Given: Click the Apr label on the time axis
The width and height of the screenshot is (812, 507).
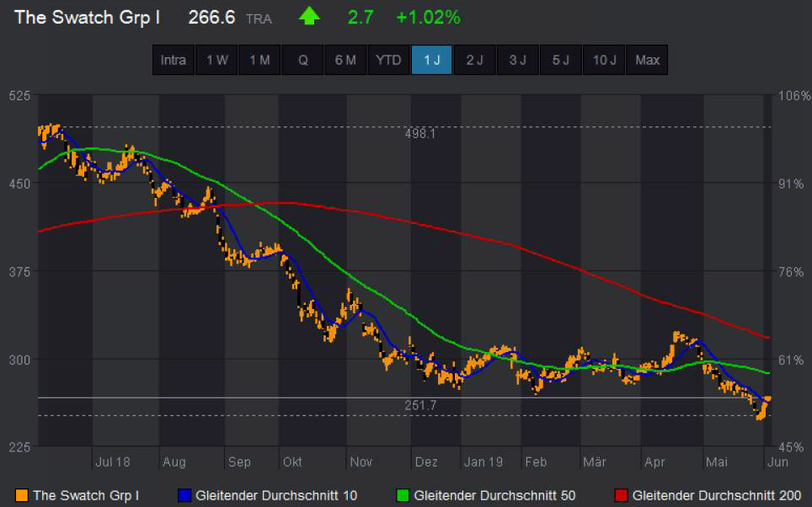Looking at the screenshot, I should click(x=654, y=462).
